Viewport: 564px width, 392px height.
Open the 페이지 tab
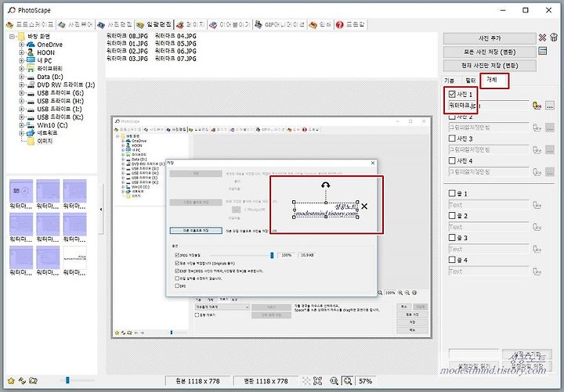tap(190, 24)
